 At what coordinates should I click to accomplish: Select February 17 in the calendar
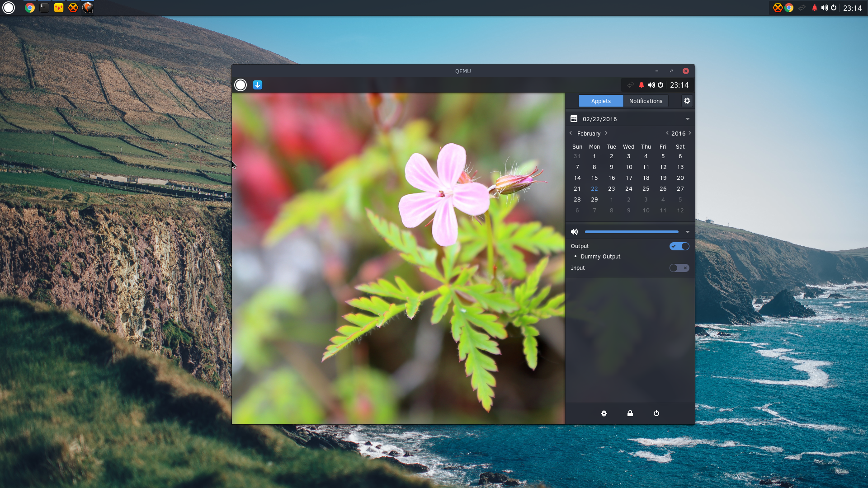(629, 178)
